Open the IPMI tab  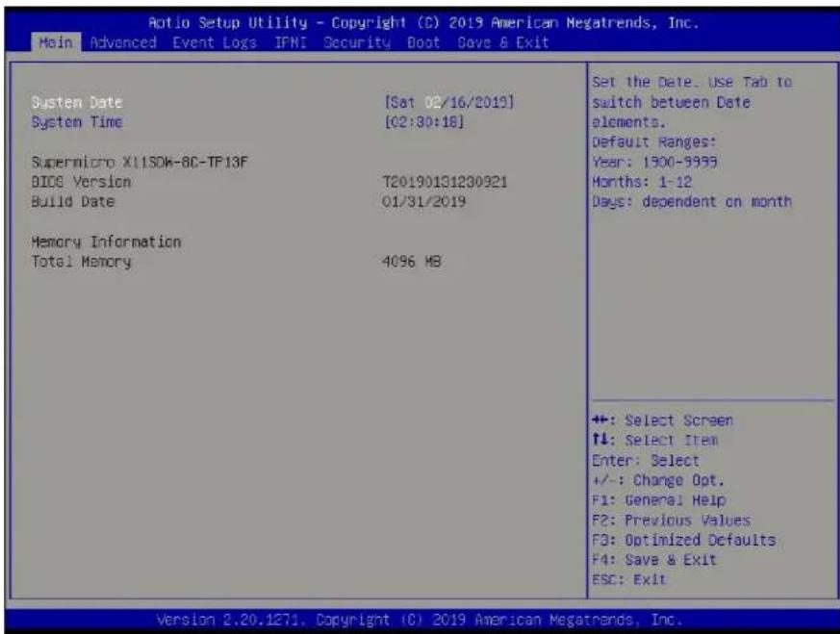click(x=291, y=42)
